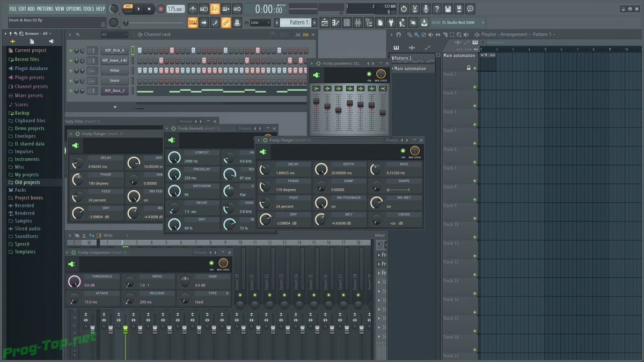Screen dimensions: 644x362
Task: Mute playlist Track 5 green LED
Action: 474,143
